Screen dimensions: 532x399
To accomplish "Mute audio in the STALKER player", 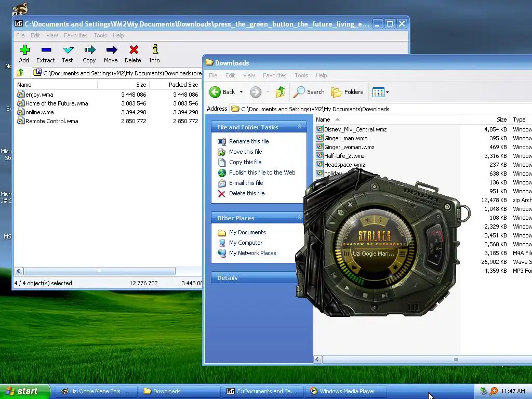I will [368, 220].
